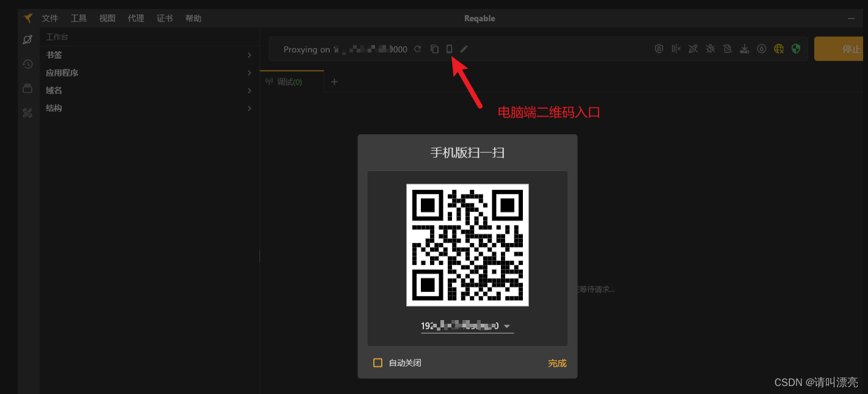The height and width of the screenshot is (394, 868).
Task: Expand the 结构 section chevron
Action: (249, 108)
